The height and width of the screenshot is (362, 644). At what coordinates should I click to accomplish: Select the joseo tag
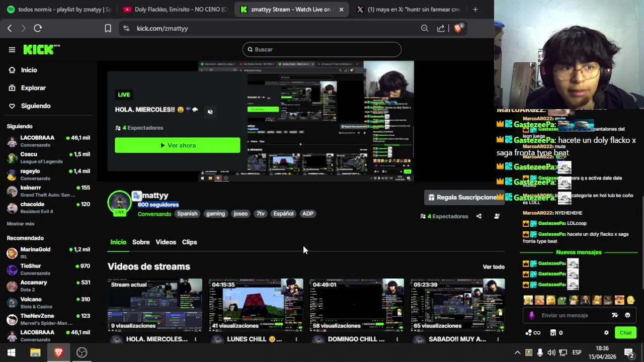[240, 214]
